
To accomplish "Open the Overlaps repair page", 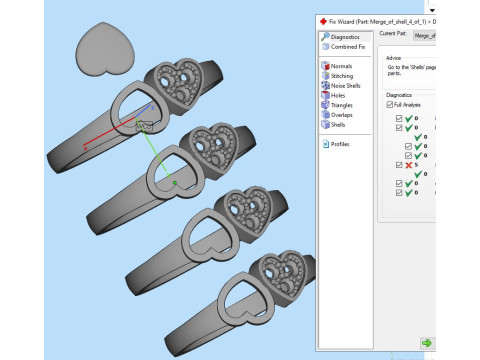I will coord(337,115).
